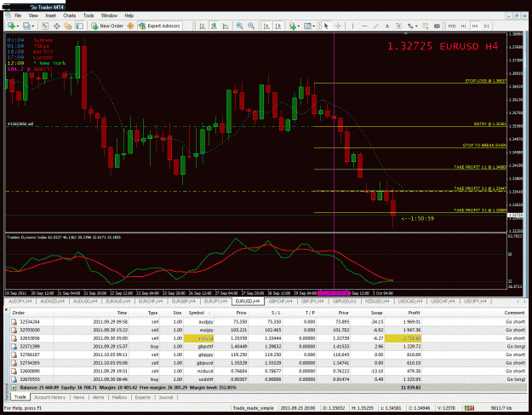Open the Window menu
Viewport: 532px width, 415px height.
coord(109,15)
